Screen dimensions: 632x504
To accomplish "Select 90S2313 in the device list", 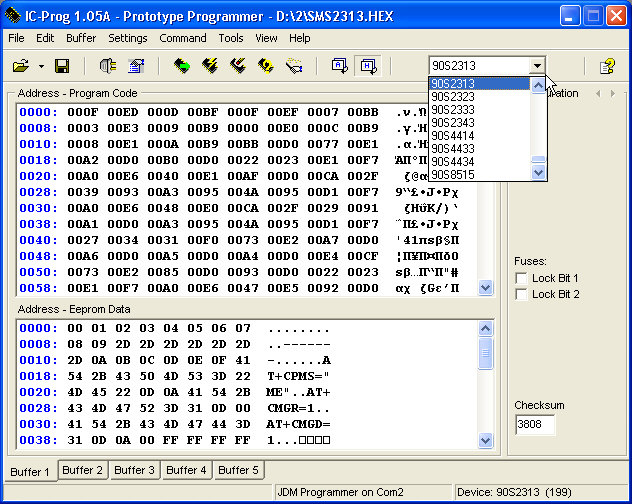I will point(480,83).
